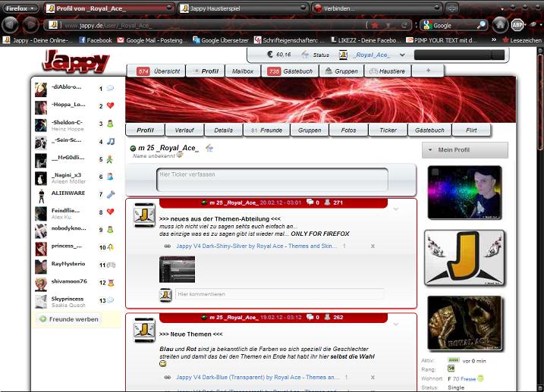Remove the Dark-Blue (Transparent) link with its X
Viewport: 544px width, 392px height.
click(373, 377)
